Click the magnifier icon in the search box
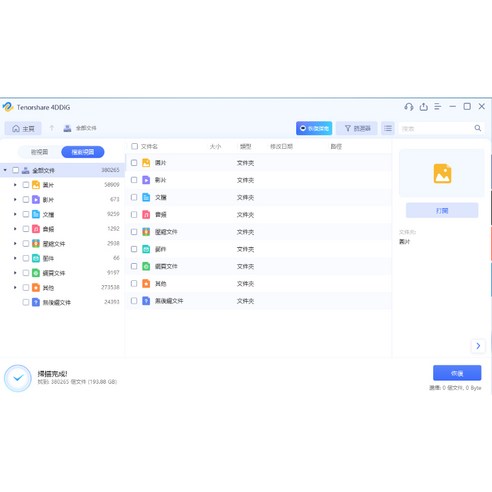 pos(478,128)
